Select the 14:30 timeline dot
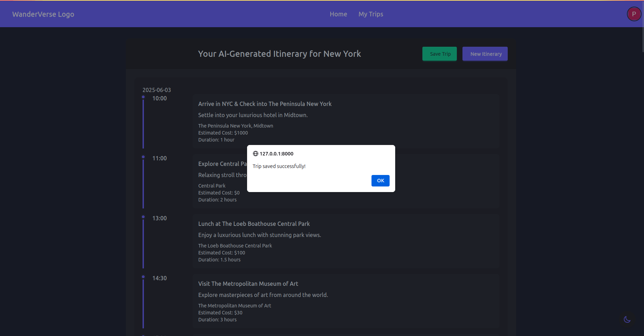Screen dimensions: 644x336 pos(143,277)
